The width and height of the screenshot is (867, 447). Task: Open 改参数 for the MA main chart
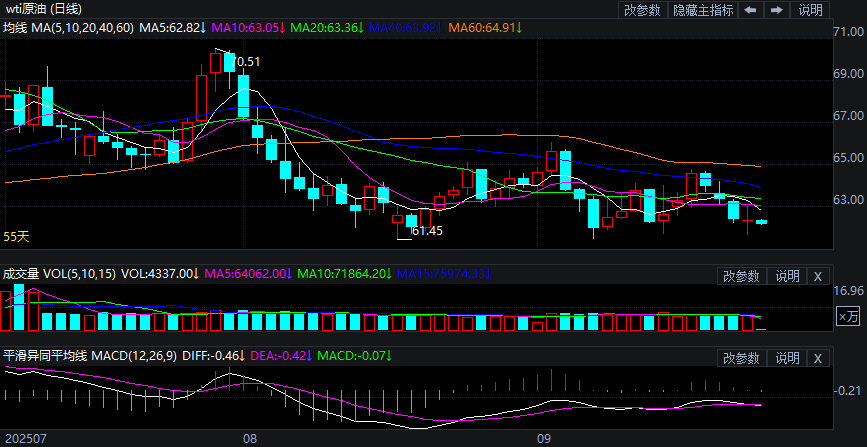(x=642, y=10)
